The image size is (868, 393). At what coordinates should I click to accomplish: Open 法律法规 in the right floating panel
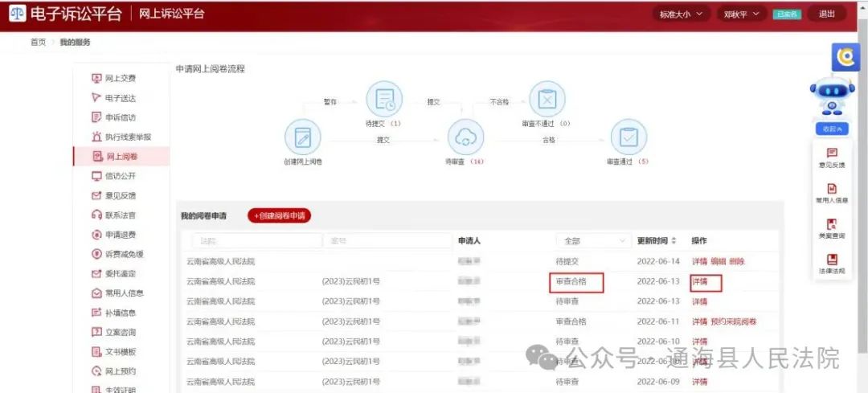(x=832, y=264)
